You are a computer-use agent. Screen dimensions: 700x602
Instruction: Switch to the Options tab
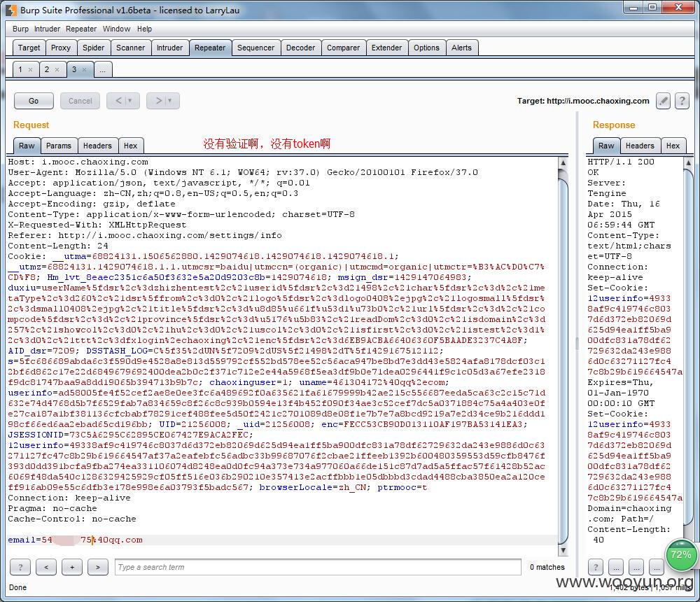pos(426,48)
